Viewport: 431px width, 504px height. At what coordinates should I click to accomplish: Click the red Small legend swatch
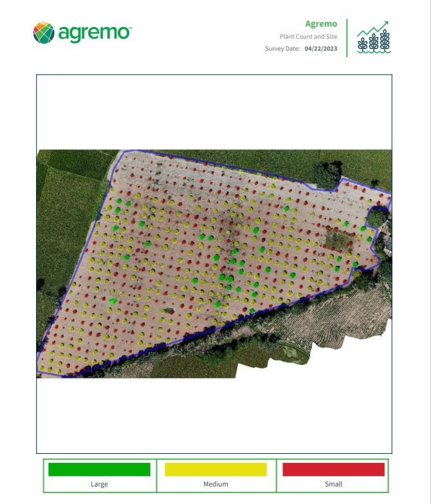pos(333,469)
